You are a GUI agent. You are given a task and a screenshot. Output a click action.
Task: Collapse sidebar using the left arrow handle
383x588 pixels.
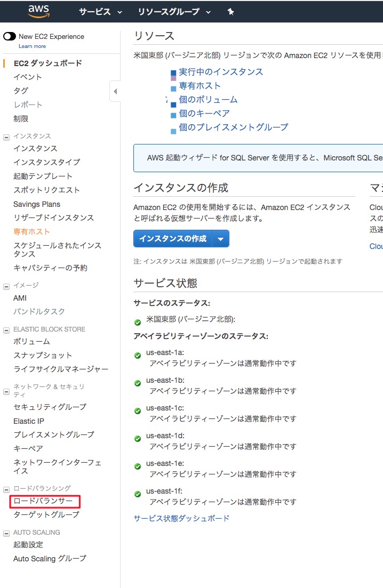tap(115, 91)
